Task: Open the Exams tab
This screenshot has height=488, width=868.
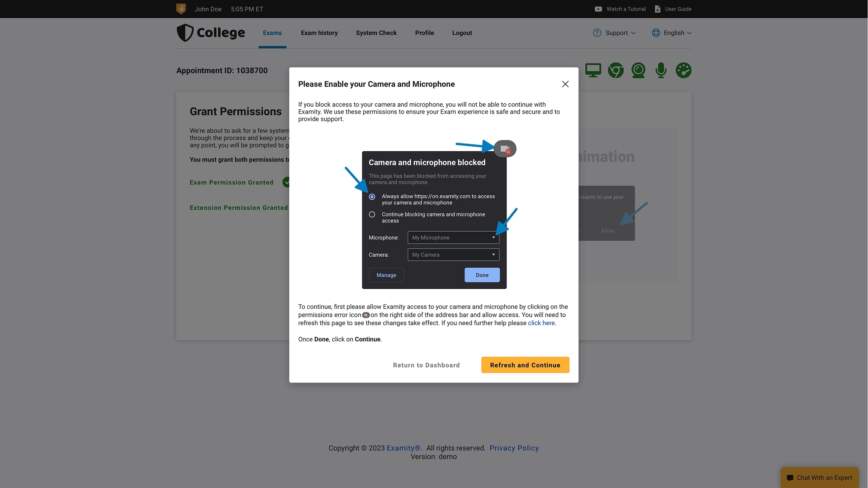Action: point(272,33)
